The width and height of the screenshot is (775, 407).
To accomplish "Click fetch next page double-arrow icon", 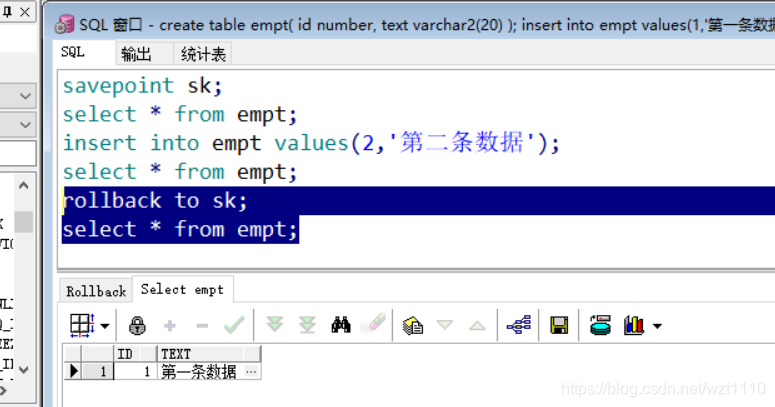I will 275,325.
